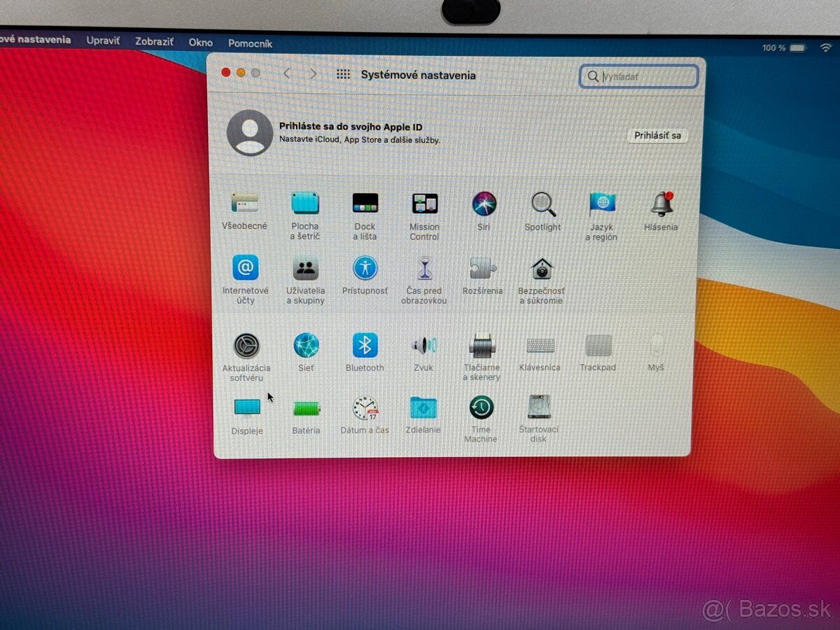Open Time Machine backup settings
Viewport: 840px width, 630px height.
coord(480,407)
